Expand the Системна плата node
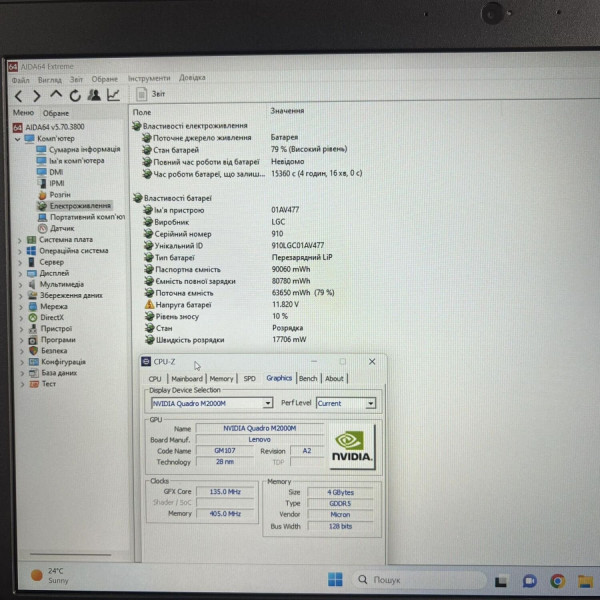The height and width of the screenshot is (600, 600). [x=20, y=241]
